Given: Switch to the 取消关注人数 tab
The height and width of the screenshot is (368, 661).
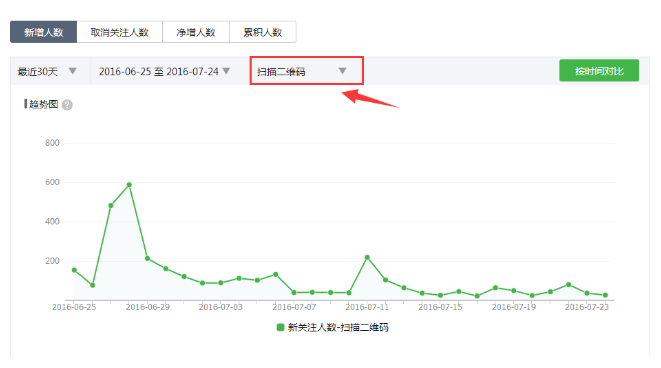Looking at the screenshot, I should tap(120, 32).
